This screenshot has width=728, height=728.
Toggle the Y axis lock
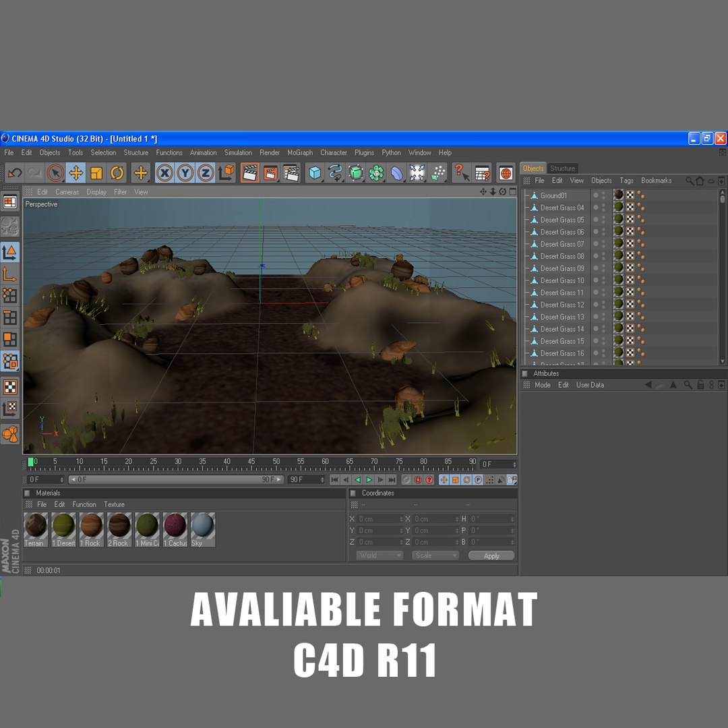(185, 173)
